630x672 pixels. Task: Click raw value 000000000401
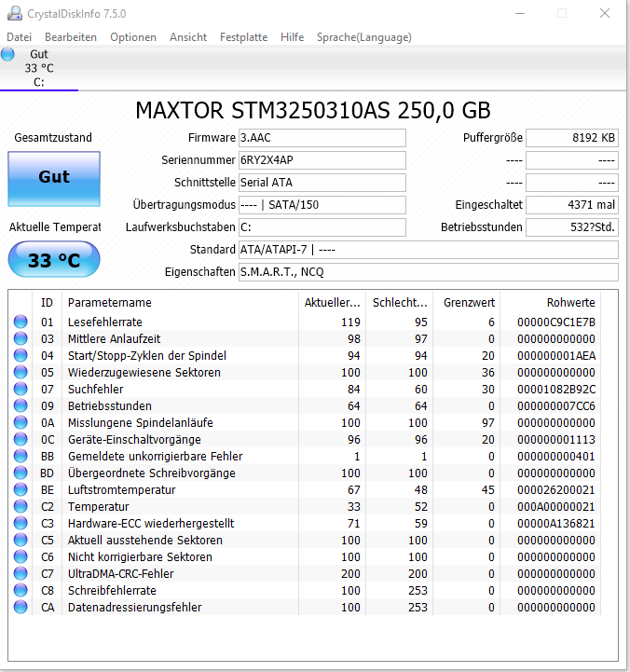(555, 456)
